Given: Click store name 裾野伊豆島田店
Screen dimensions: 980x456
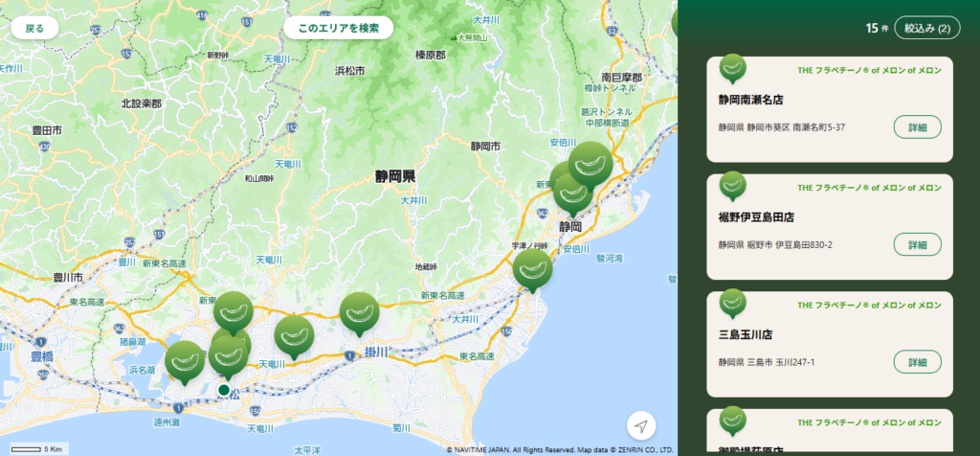Looking at the screenshot, I should click(x=756, y=217).
